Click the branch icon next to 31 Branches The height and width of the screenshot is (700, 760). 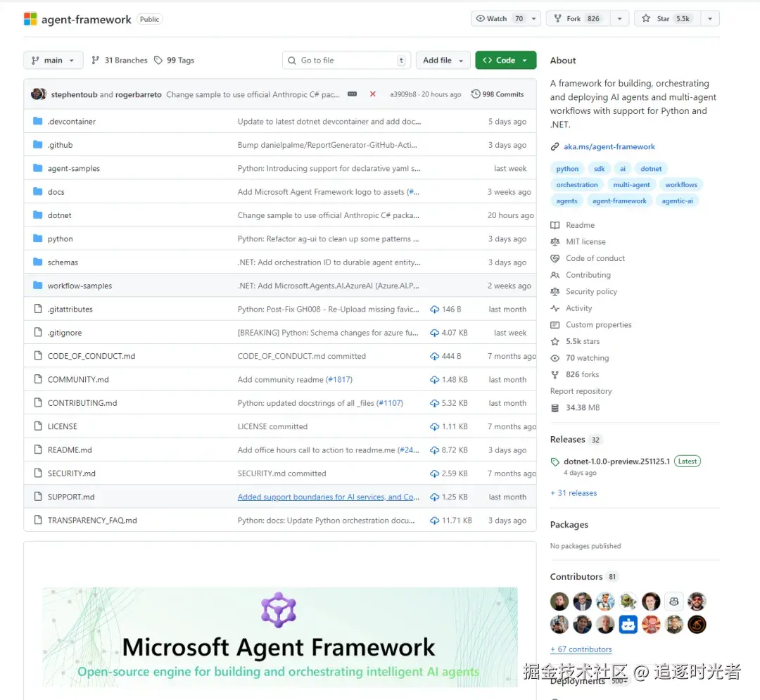point(96,60)
